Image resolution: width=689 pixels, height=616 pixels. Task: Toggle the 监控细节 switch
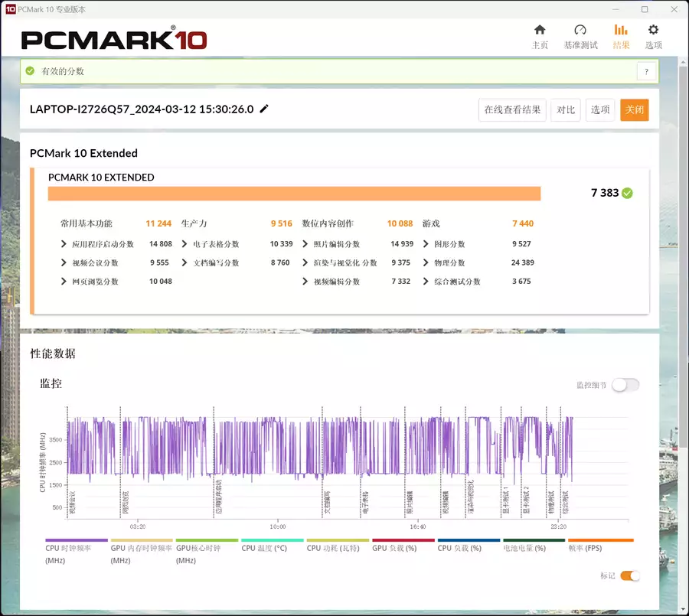pos(625,385)
